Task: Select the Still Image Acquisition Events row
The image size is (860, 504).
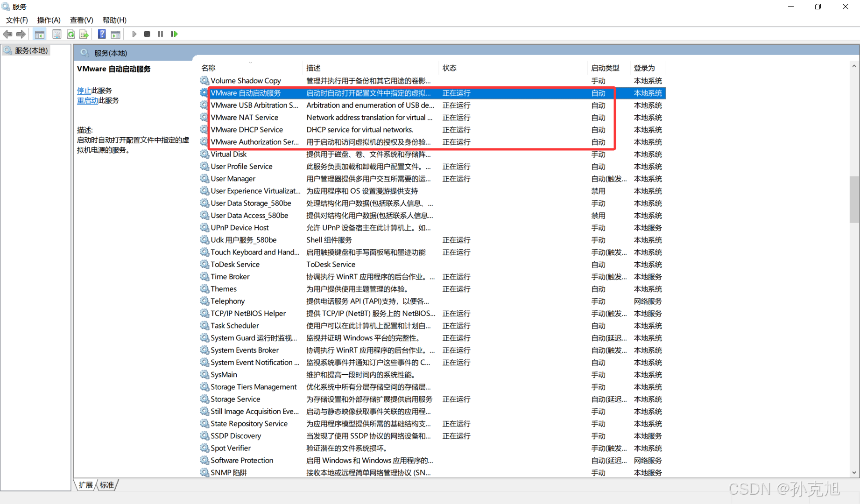Action: [432, 412]
